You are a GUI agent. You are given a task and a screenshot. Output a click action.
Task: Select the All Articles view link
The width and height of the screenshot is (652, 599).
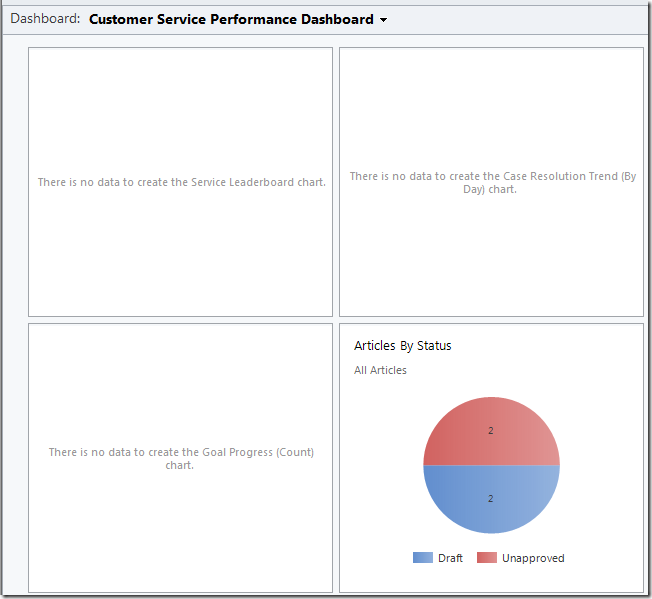point(380,370)
